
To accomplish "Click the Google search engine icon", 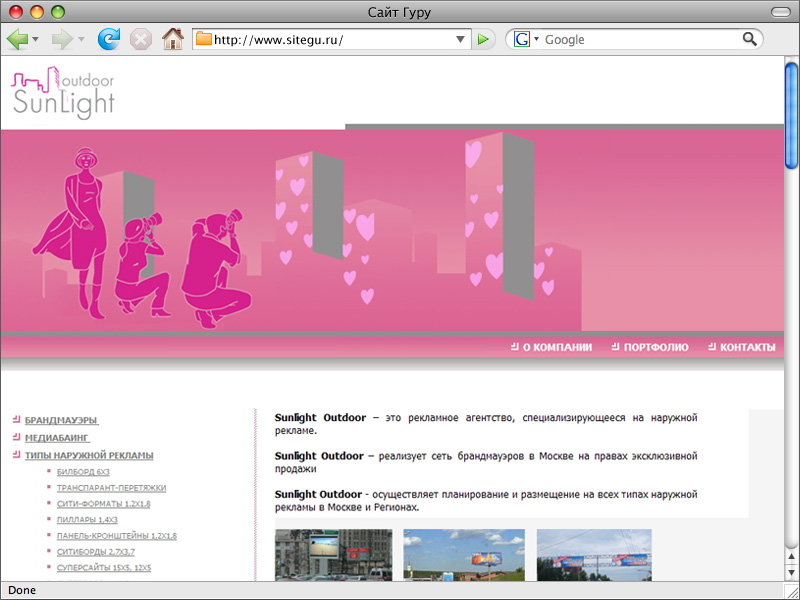I will tap(521, 39).
